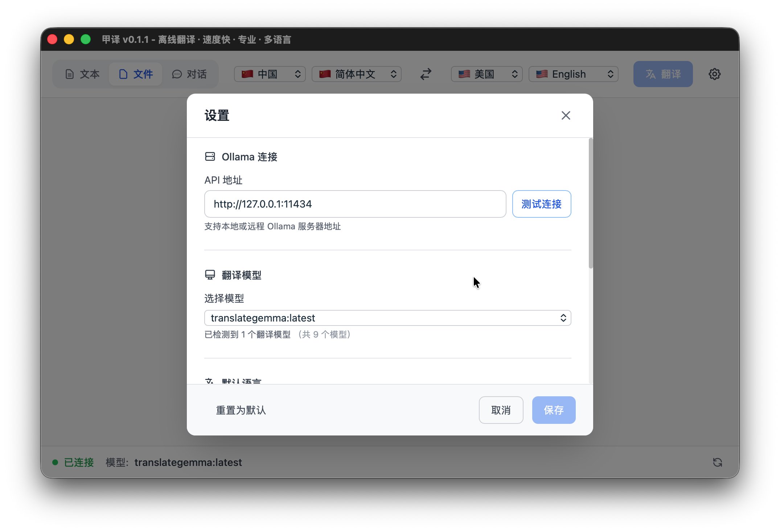Click the green connected status dot
Image resolution: width=780 pixels, height=532 pixels.
pos(55,462)
